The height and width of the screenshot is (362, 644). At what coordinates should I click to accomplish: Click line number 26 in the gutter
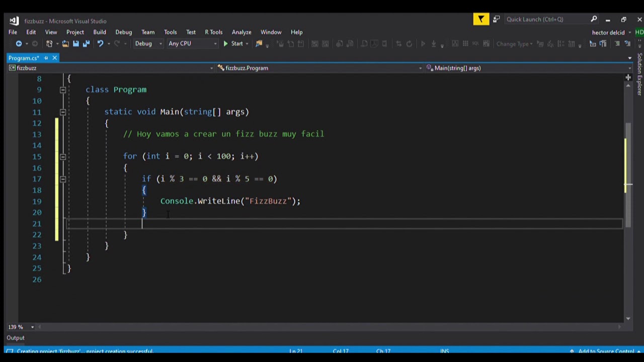[36, 280]
